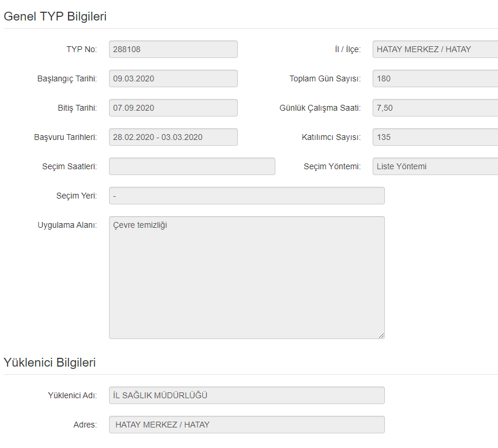Click the Adres field under Yüklenici Bilgileri
The width and height of the screenshot is (498, 448).
click(x=247, y=425)
